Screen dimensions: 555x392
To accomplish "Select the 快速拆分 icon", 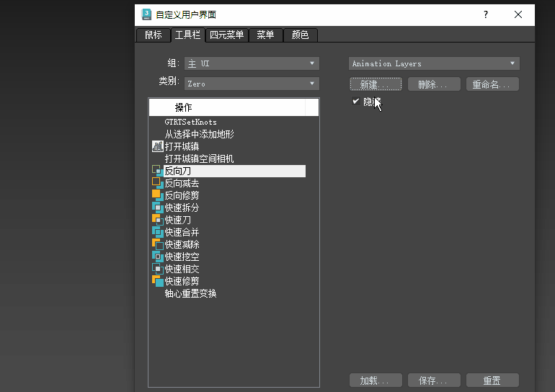I will pos(157,208).
